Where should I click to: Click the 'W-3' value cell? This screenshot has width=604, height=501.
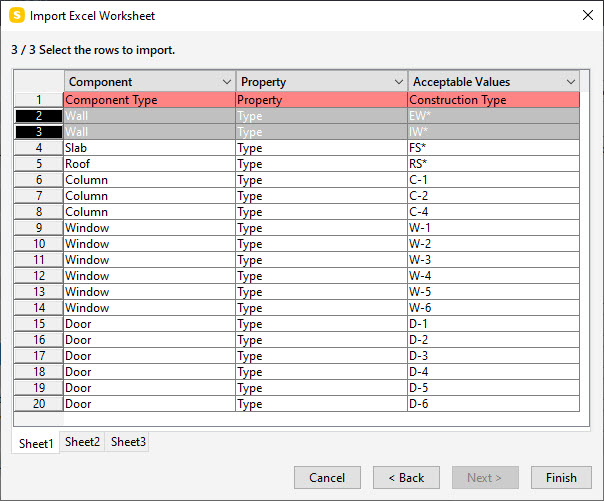pos(493,260)
